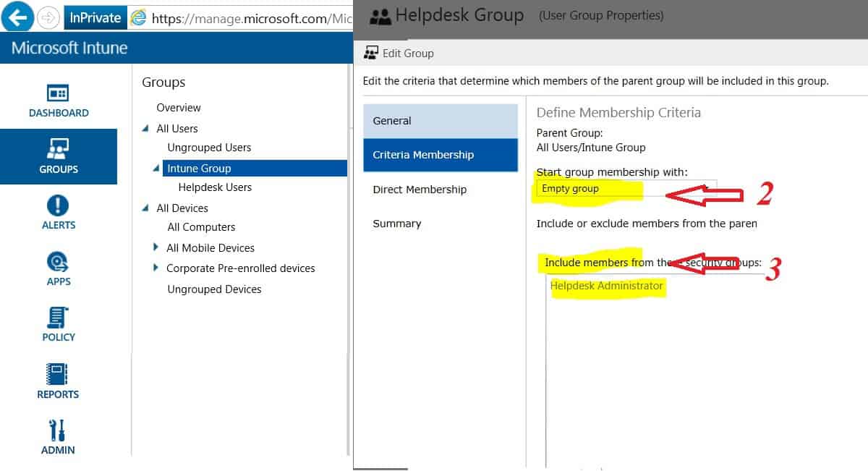Switch to the Criteria Membership tab
The width and height of the screenshot is (868, 471).
coord(441,155)
